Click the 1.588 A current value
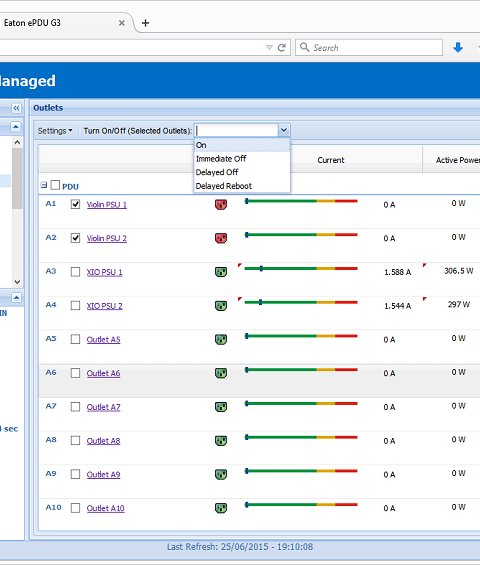This screenshot has width=480, height=565. [397, 272]
